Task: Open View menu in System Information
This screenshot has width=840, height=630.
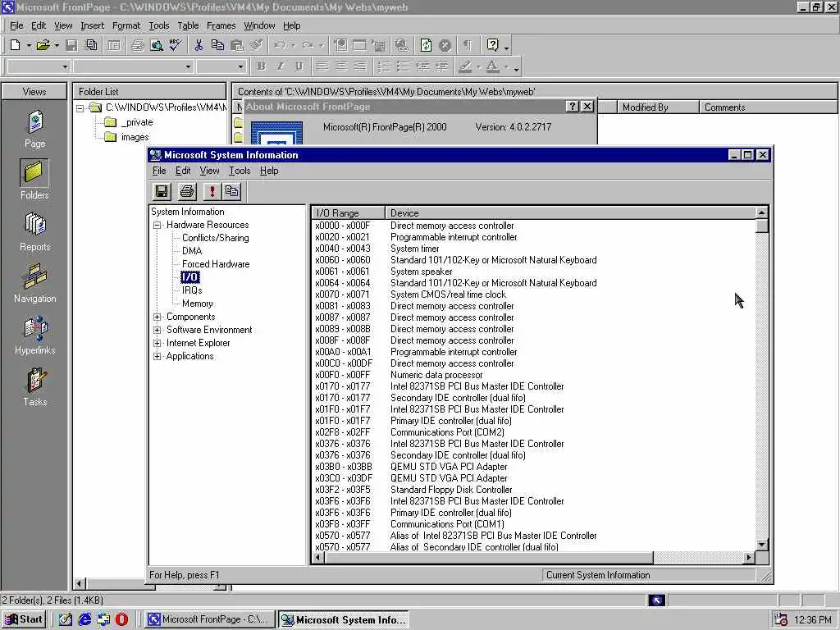Action: pos(209,171)
